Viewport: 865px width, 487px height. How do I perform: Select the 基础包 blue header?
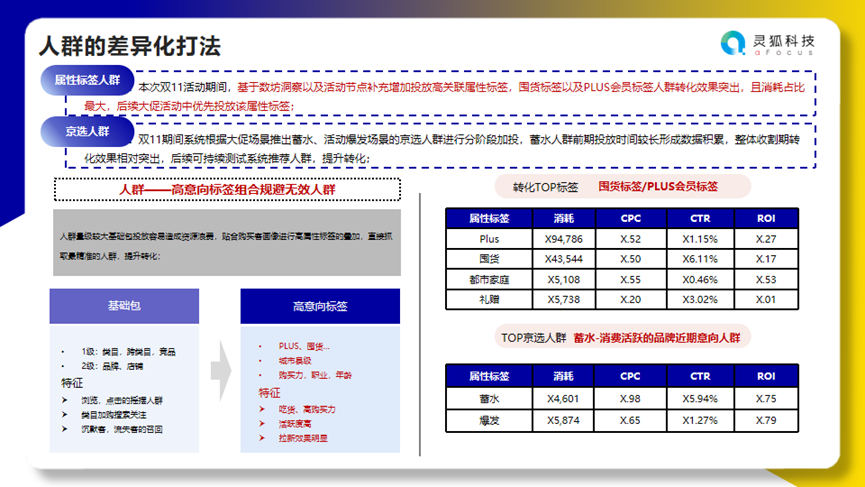(125, 306)
